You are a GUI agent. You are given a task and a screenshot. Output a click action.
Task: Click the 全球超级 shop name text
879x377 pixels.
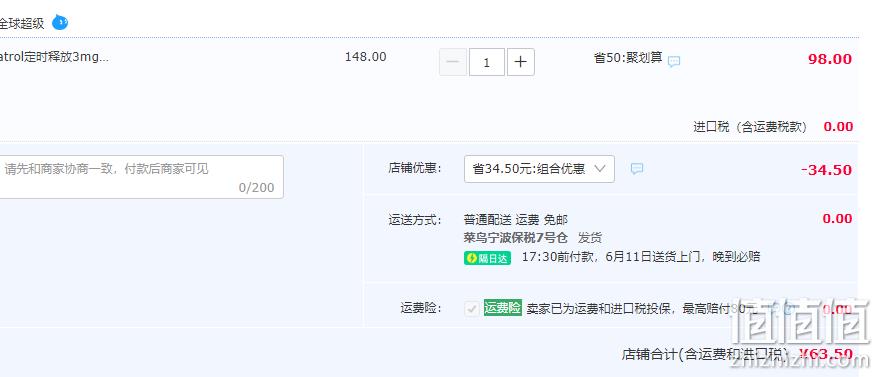22,24
